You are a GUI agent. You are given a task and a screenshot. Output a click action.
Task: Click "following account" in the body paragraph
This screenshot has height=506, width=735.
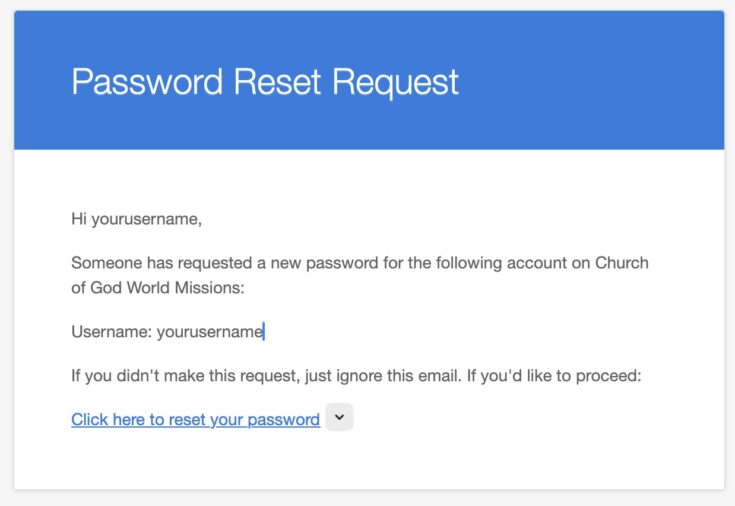(477, 264)
